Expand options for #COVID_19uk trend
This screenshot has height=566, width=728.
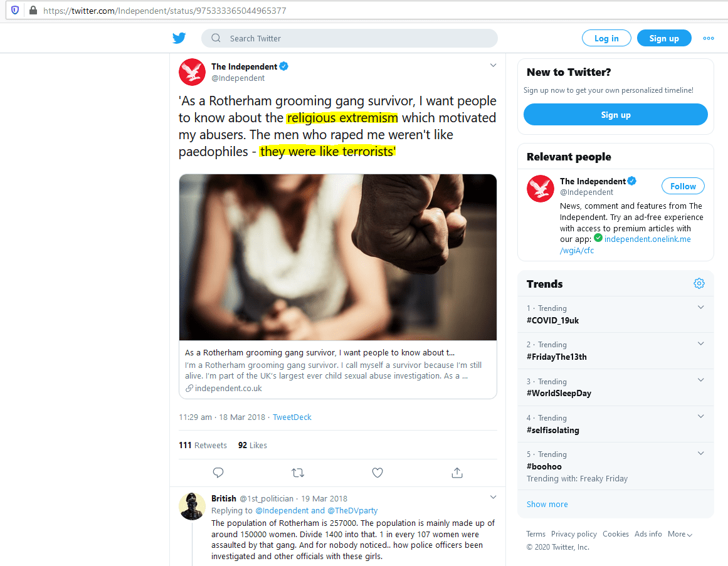701,308
